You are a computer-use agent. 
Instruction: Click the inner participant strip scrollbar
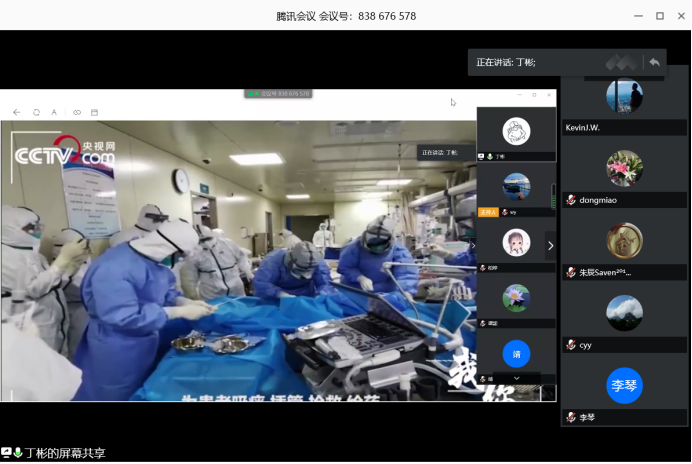click(x=553, y=190)
